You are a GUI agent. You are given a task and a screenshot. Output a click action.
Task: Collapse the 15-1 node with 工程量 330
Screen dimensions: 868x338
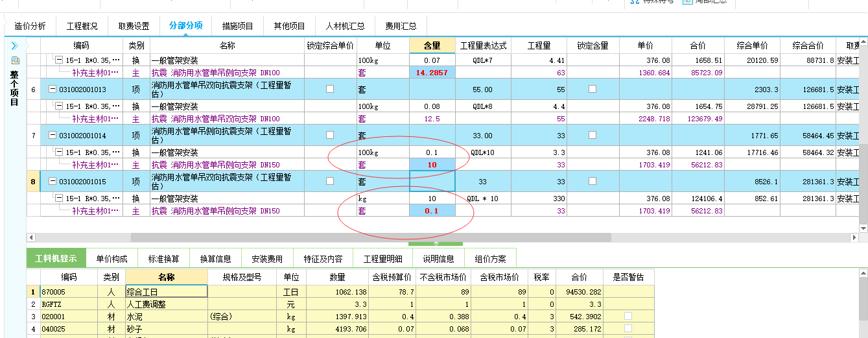(x=60, y=199)
